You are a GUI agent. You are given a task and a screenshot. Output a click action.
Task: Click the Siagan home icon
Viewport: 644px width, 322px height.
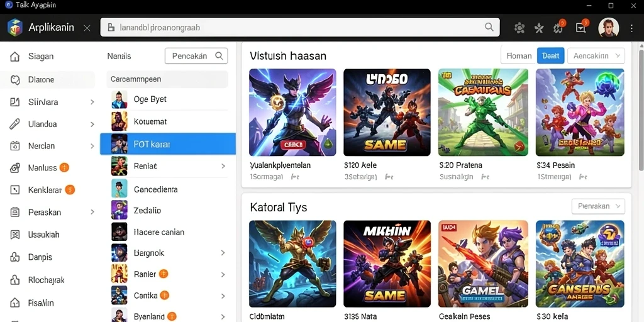(x=15, y=57)
